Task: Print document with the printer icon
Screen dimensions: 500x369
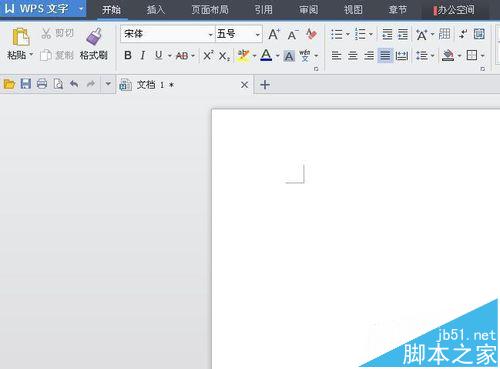Action: [42, 84]
